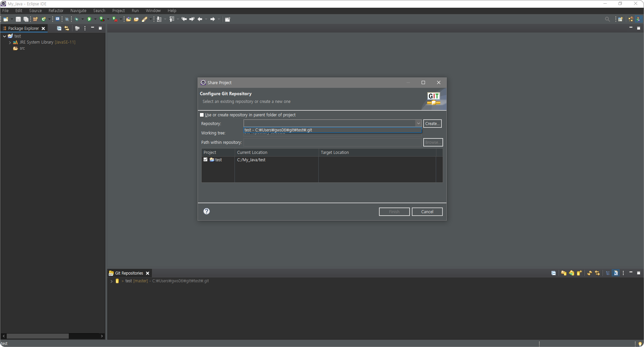644x347 pixels.
Task: Open the Run configurations dropdown arrow
Action: (x=95, y=19)
